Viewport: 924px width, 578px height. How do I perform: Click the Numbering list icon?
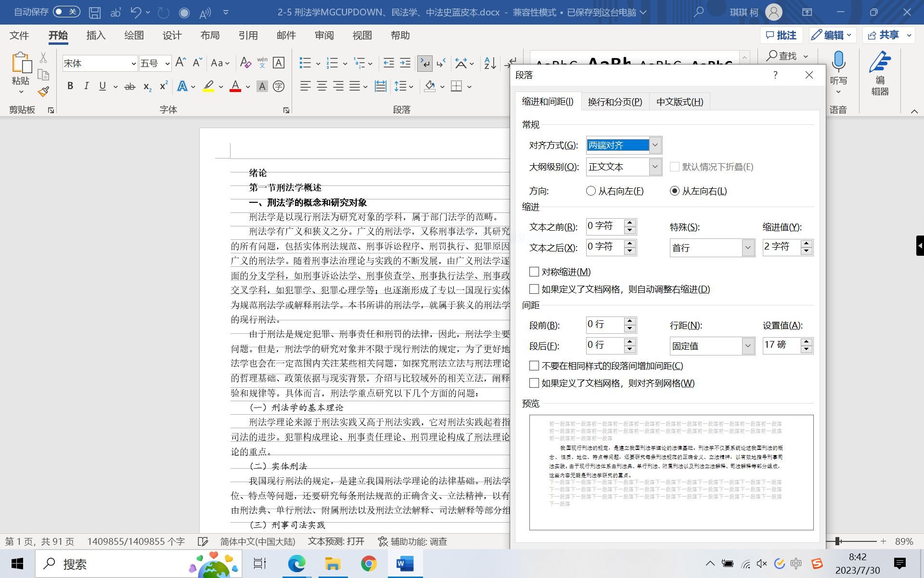click(332, 63)
